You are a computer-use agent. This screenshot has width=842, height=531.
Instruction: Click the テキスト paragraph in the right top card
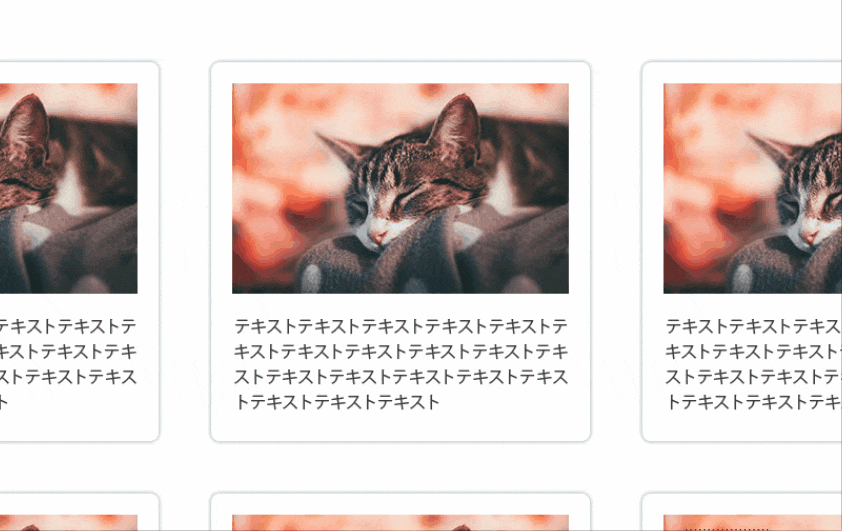coord(753,364)
